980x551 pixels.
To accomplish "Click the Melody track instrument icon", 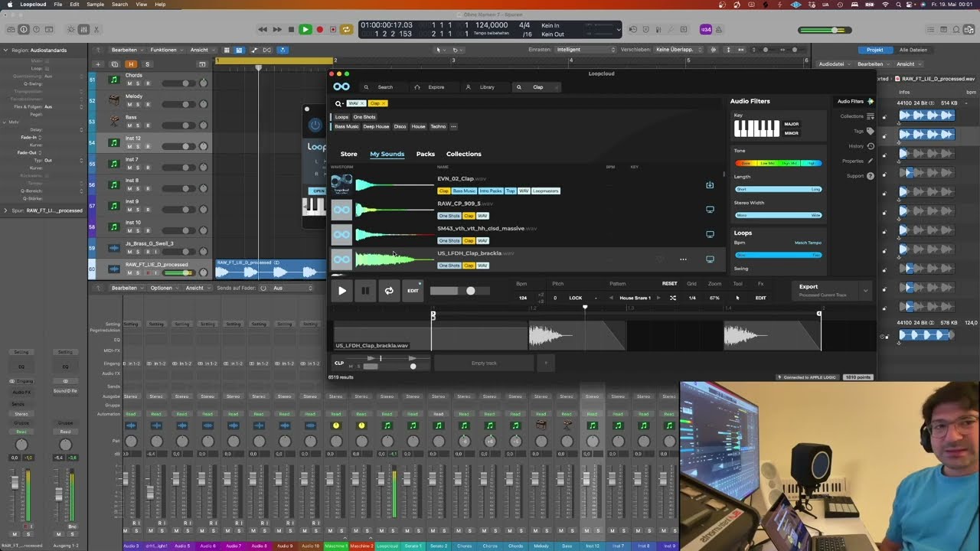I will [114, 100].
